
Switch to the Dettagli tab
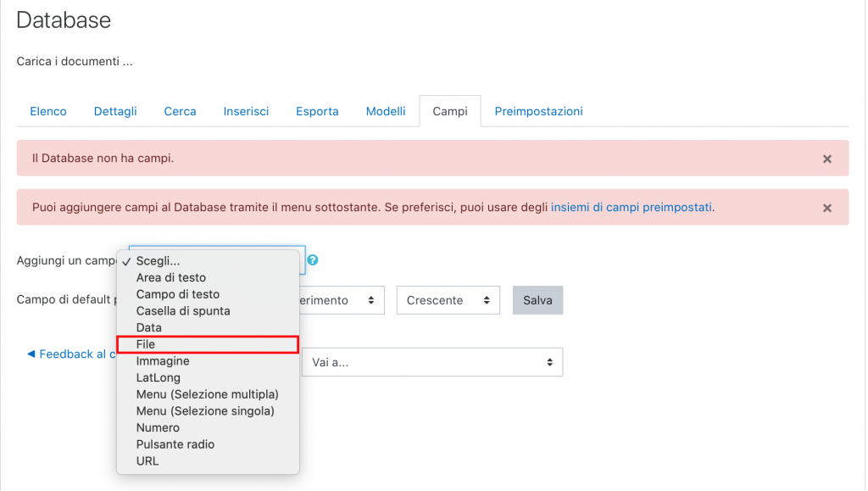click(115, 111)
